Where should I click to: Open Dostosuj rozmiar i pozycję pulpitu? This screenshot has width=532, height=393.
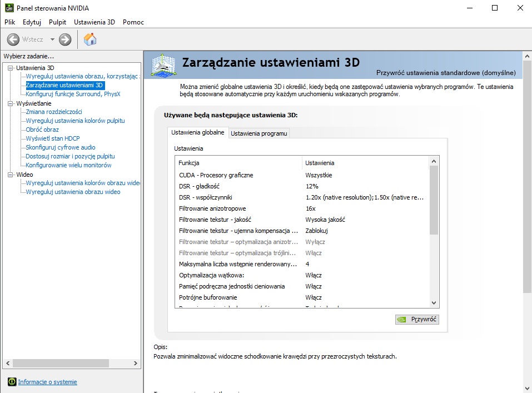click(70, 156)
